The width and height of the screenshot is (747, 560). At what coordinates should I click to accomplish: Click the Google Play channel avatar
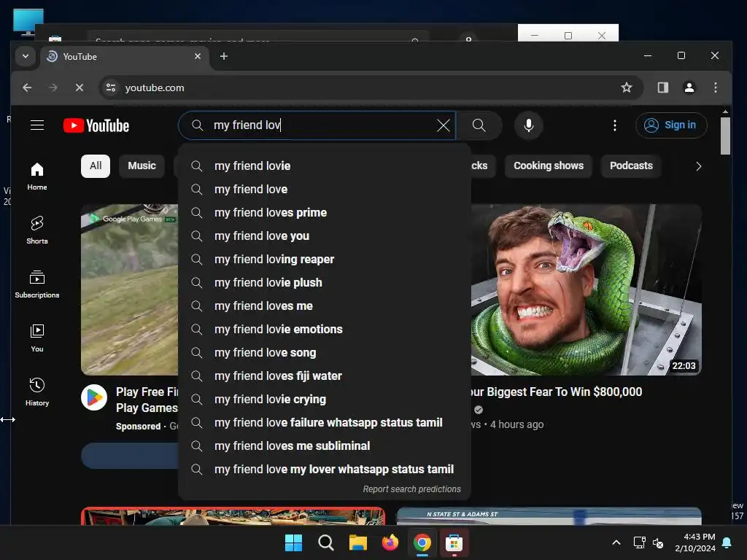click(94, 397)
